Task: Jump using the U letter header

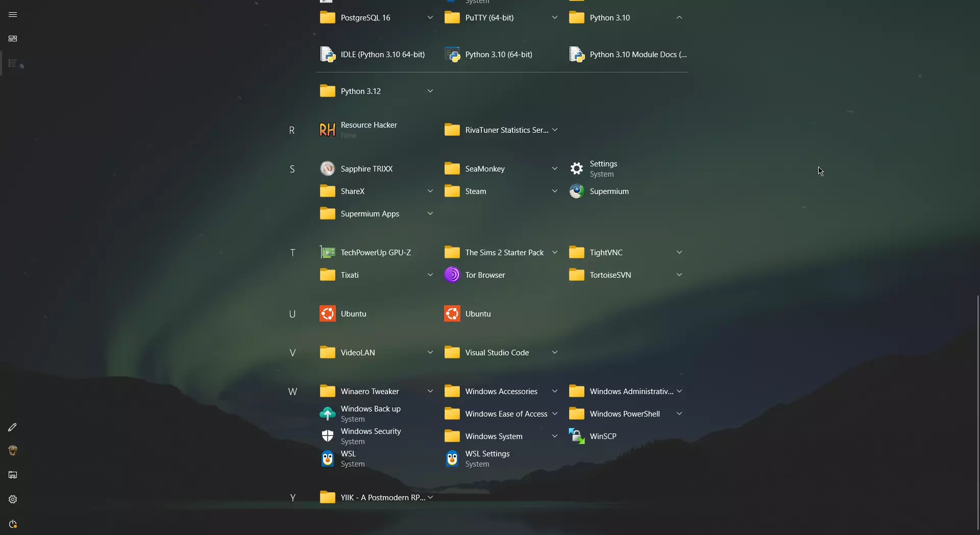Action: (x=292, y=314)
